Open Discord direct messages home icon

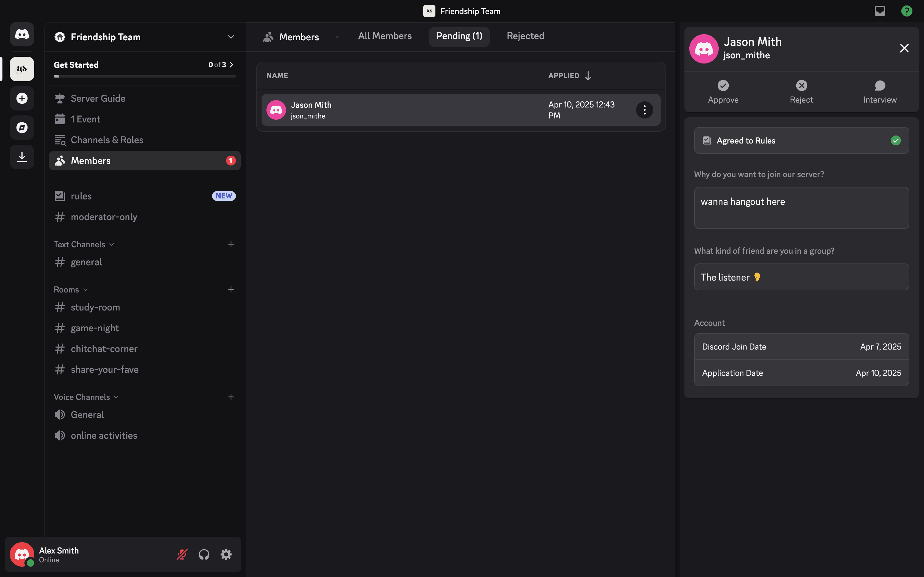click(x=22, y=34)
